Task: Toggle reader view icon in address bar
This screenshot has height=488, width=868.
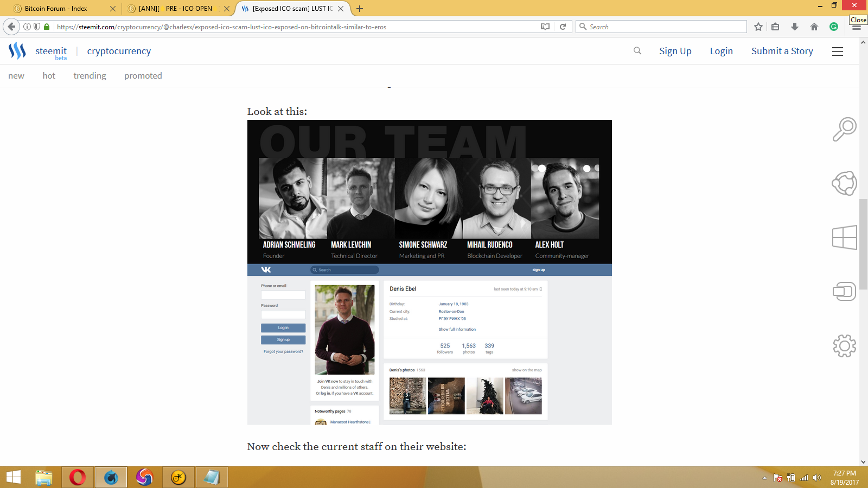Action: 545,27
